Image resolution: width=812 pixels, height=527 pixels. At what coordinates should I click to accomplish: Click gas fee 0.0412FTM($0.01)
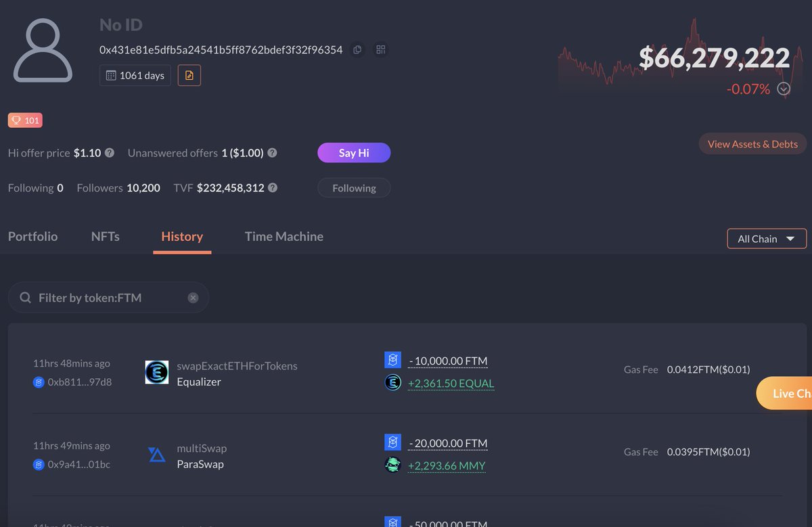708,369
